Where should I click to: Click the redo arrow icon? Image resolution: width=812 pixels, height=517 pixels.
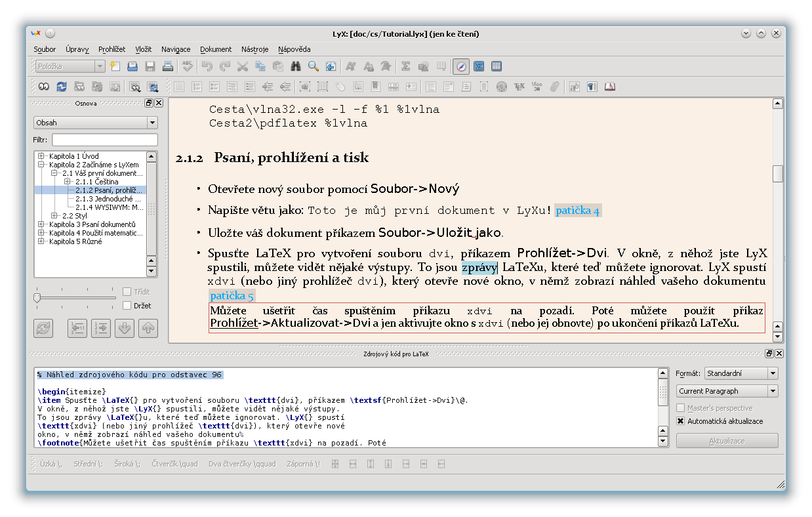coord(225,66)
